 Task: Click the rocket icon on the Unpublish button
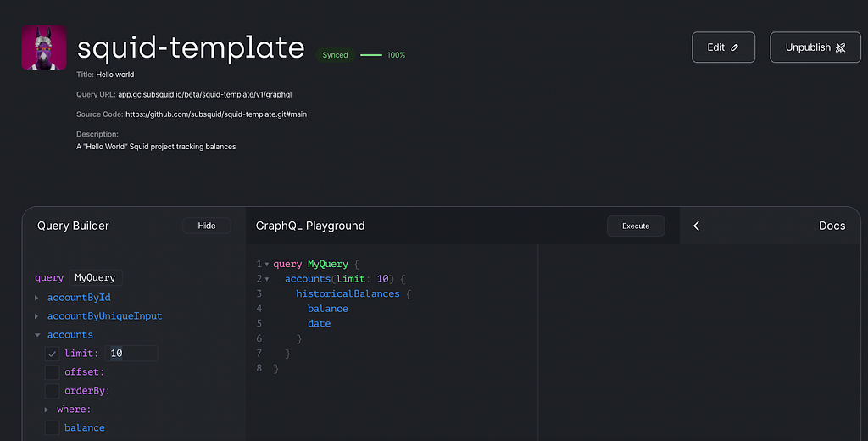pyautogui.click(x=840, y=47)
